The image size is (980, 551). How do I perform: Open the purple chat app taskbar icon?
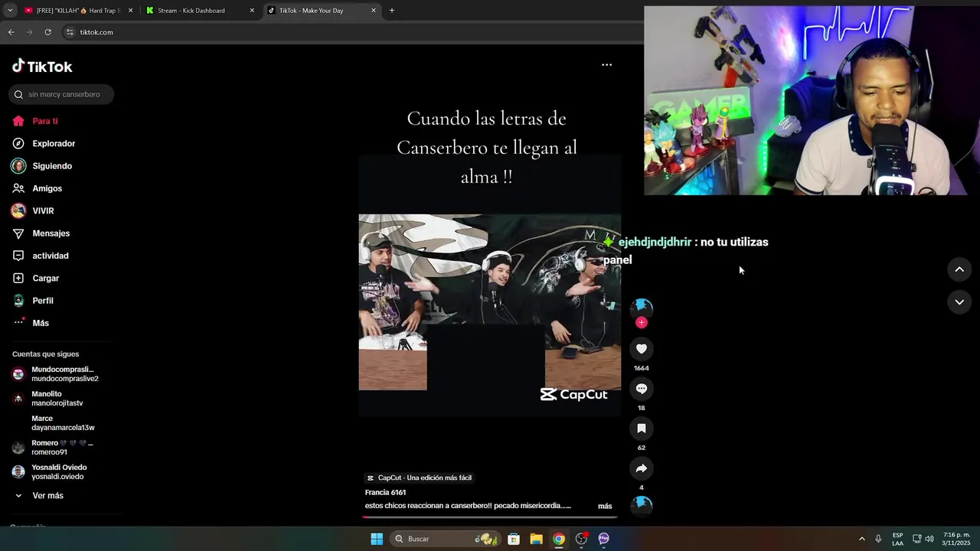pyautogui.click(x=604, y=539)
